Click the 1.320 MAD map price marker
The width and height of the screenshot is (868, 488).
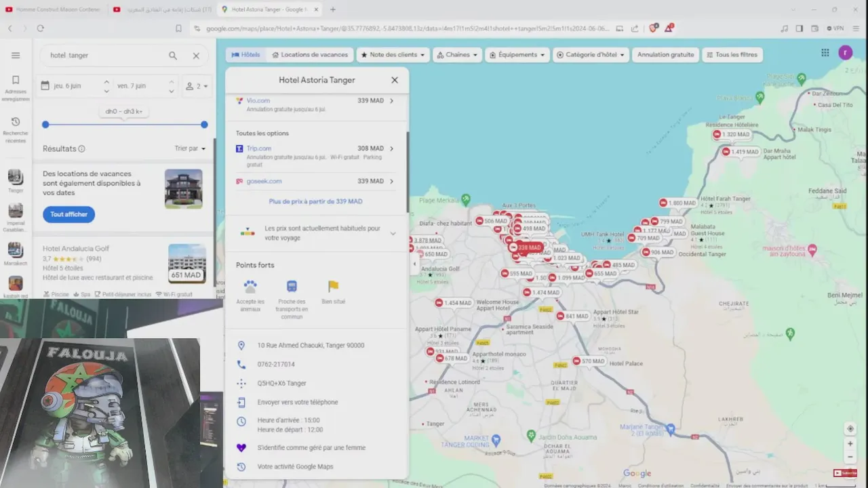[731, 134]
